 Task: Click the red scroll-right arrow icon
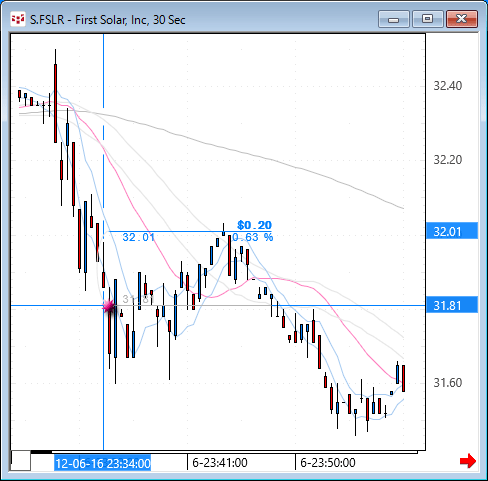click(x=468, y=461)
